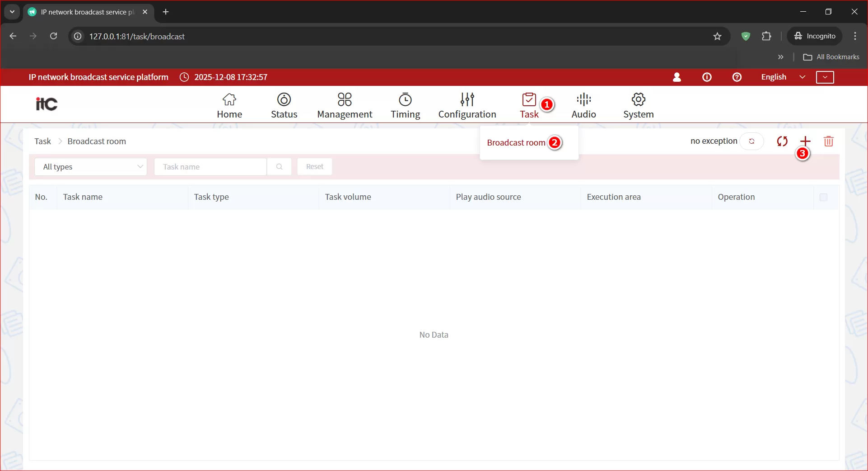This screenshot has height=471, width=868.
Task: Click the red trash delete icon
Action: pyautogui.click(x=828, y=141)
